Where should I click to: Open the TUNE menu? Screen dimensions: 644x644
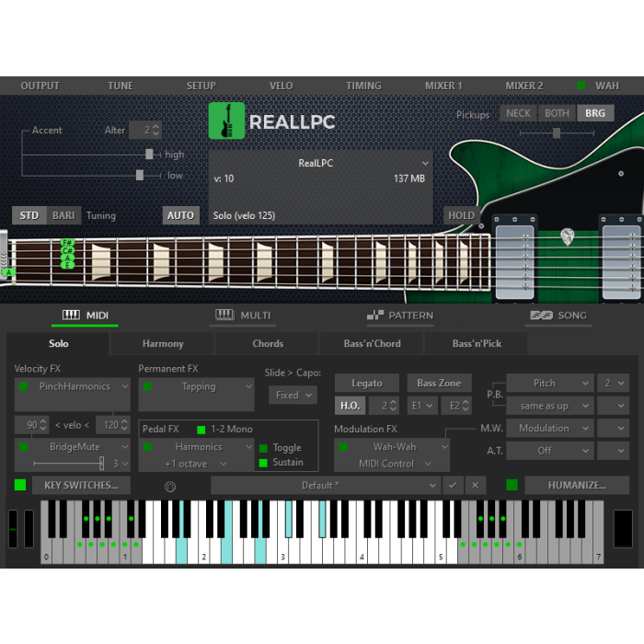[121, 86]
